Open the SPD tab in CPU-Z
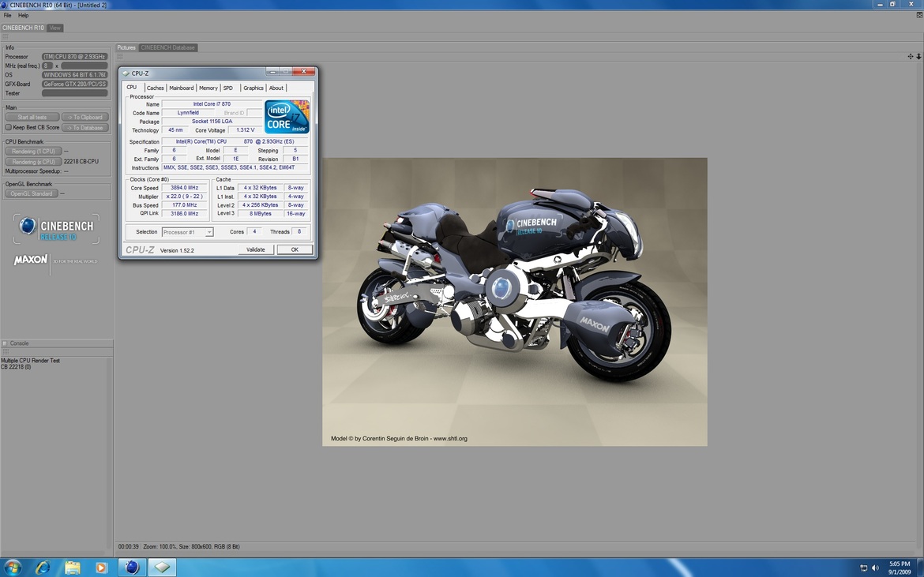The height and width of the screenshot is (577, 924). (228, 88)
